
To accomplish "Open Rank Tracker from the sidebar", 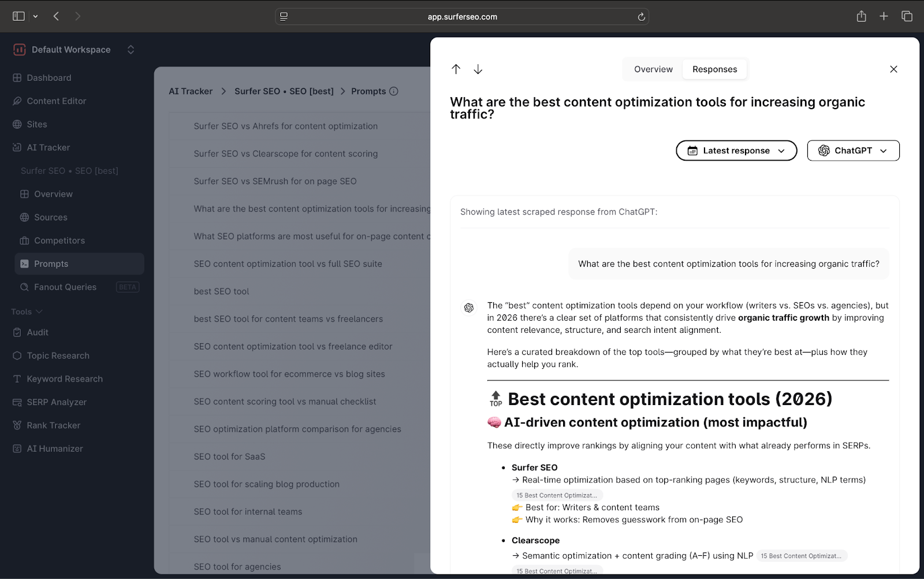I will click(53, 425).
